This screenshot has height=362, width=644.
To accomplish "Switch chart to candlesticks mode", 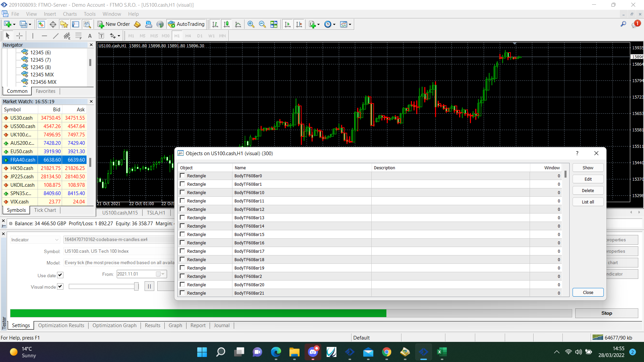I will pyautogui.click(x=227, y=24).
